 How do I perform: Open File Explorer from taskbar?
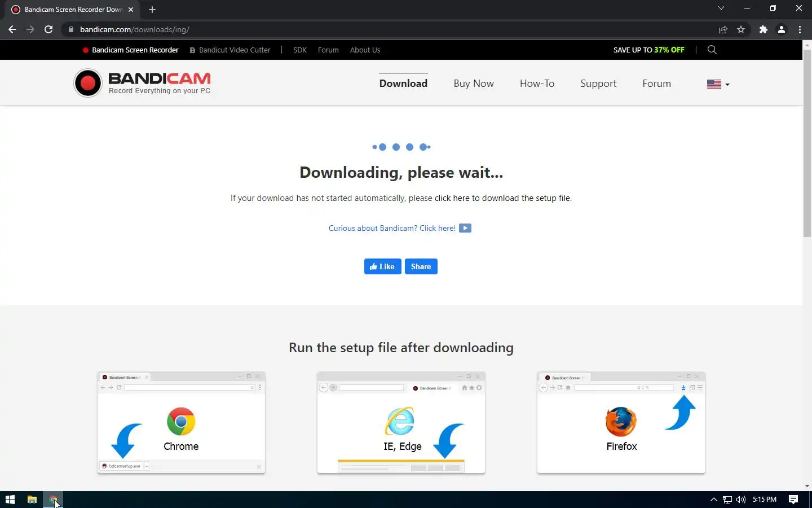tap(32, 500)
